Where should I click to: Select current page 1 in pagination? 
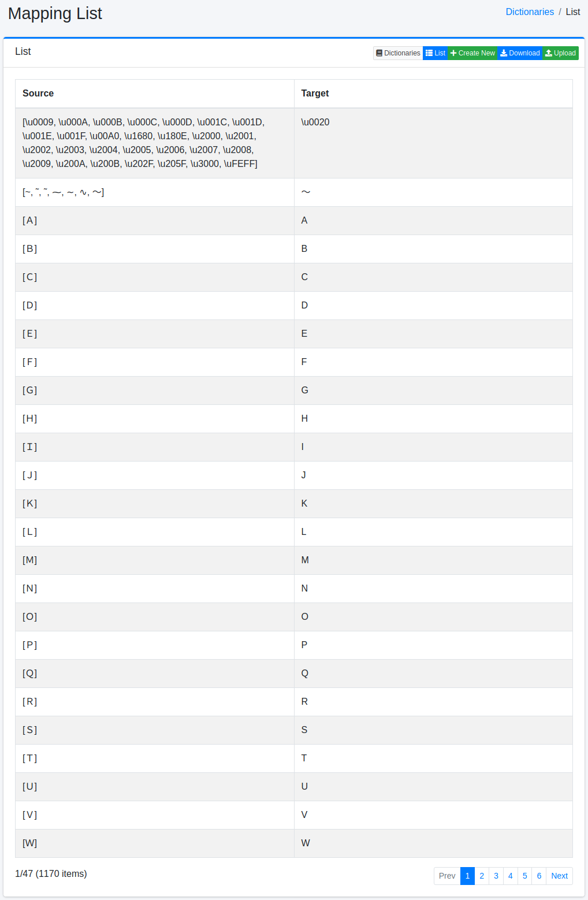coord(467,876)
